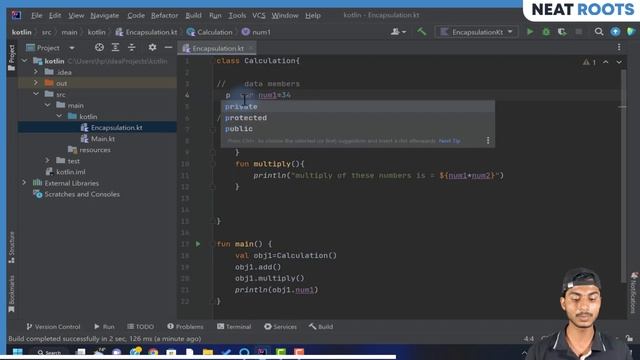Click the green Run button in toolbar
This screenshot has height=360, width=640.
pos(530,32)
